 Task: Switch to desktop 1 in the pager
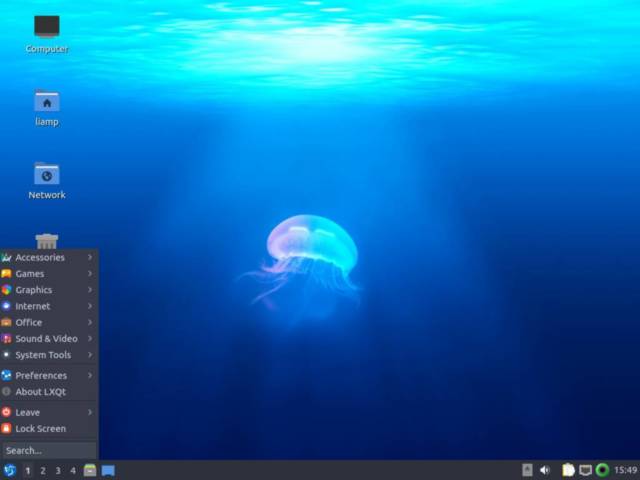28,471
